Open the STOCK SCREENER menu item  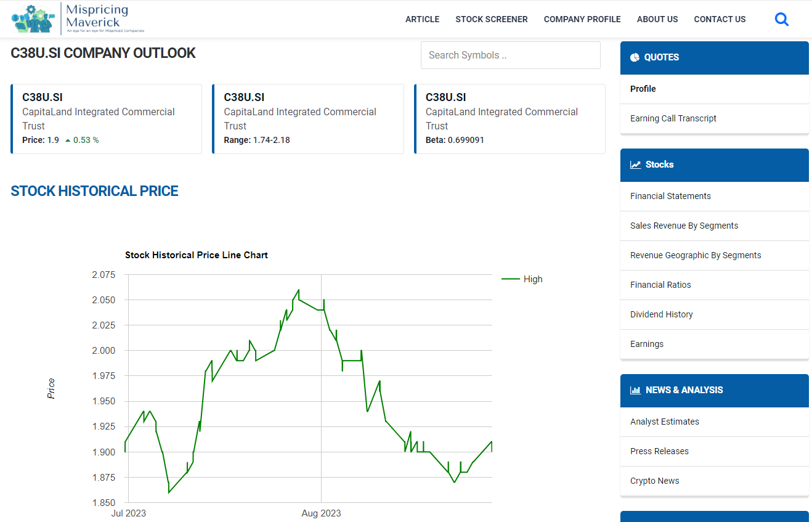tap(492, 19)
